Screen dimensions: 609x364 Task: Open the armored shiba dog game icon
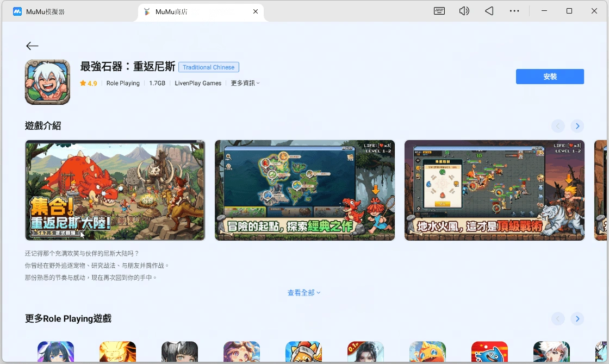(304, 352)
